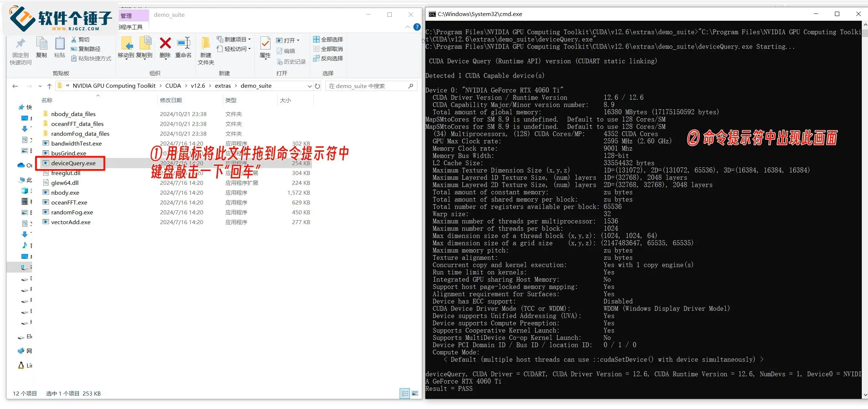Click Select all (全部选择)
The height and width of the screenshot is (409, 868).
click(328, 39)
